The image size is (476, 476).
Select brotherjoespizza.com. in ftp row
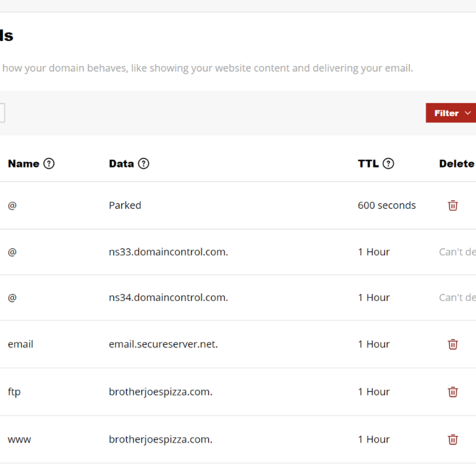(161, 392)
